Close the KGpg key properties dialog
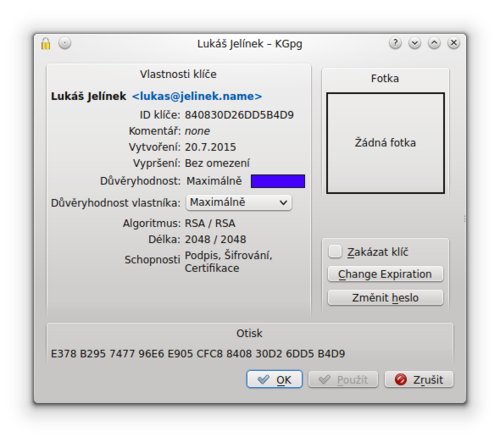Screen dimensions: 500x437 click(x=454, y=43)
